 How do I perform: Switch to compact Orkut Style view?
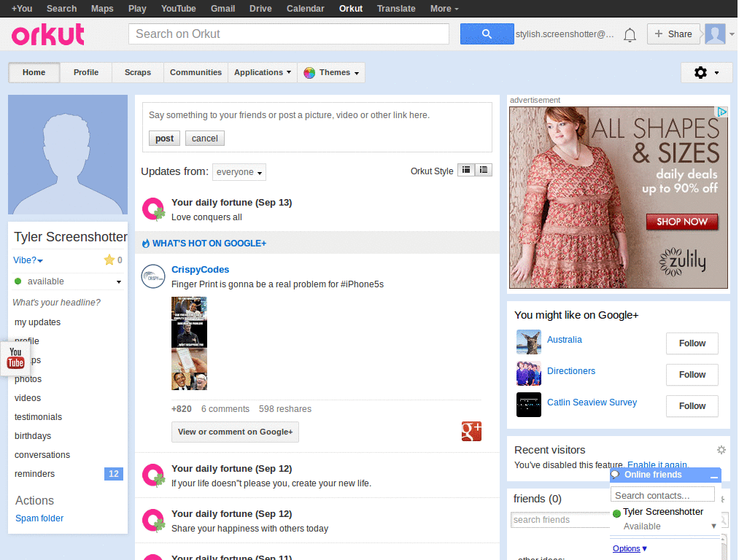point(466,170)
